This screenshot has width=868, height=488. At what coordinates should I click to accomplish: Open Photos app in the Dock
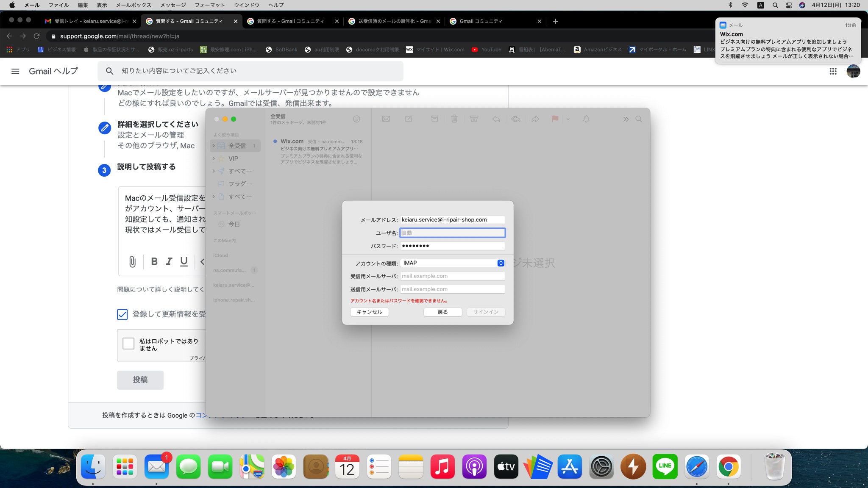[284, 466]
